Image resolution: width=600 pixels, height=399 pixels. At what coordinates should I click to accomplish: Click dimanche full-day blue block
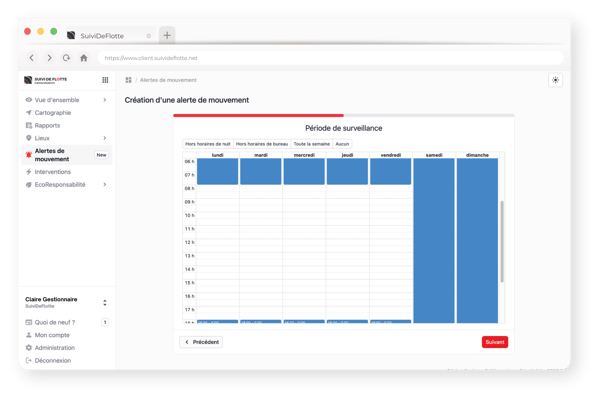[x=477, y=241]
